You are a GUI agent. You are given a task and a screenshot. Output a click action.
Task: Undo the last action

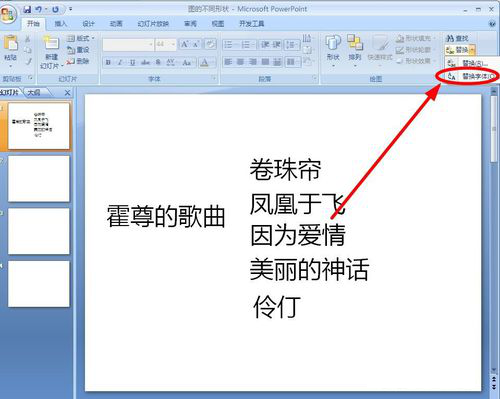39,10
